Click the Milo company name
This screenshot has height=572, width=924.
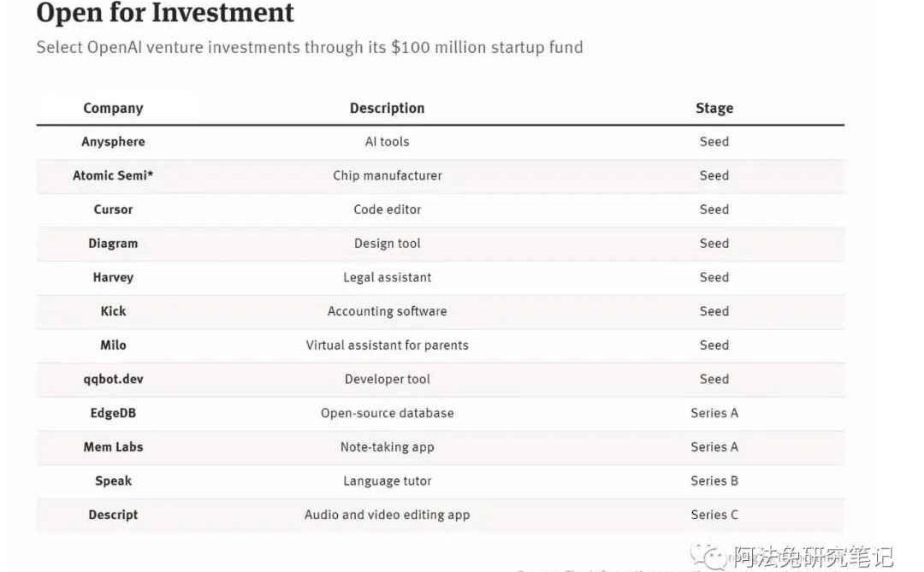(x=113, y=345)
